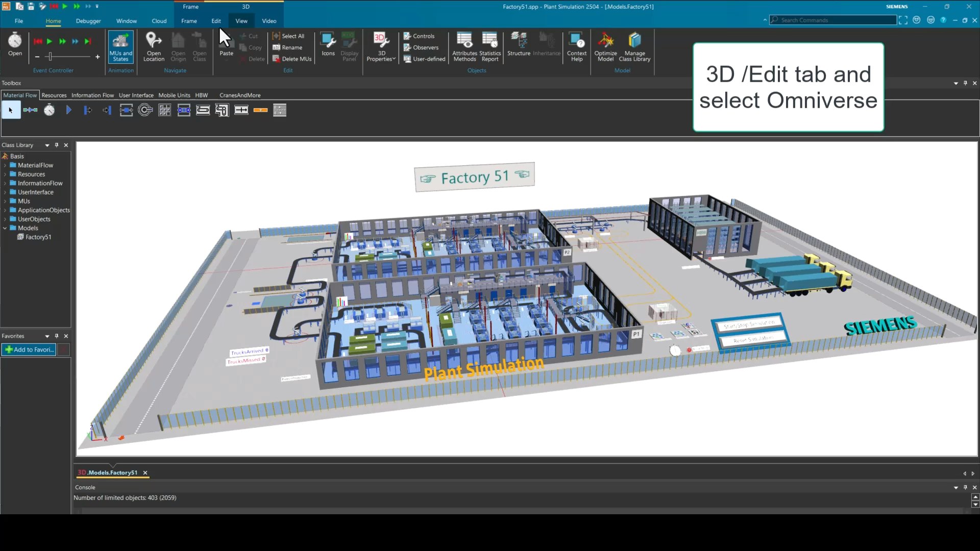Click Add to Favorites button
This screenshot has height=551, width=980.
29,349
